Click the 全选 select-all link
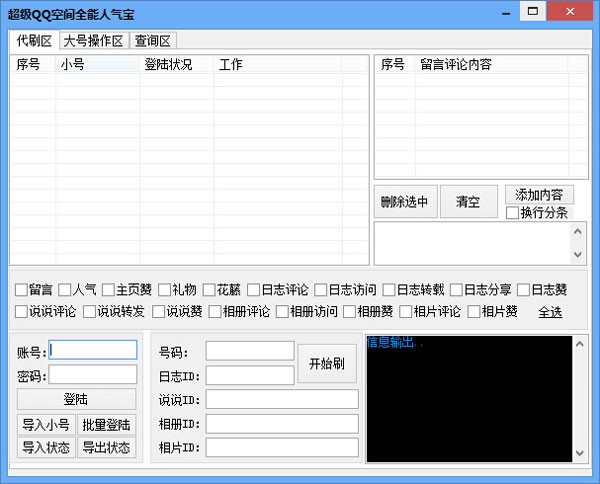600x484 pixels. point(550,312)
